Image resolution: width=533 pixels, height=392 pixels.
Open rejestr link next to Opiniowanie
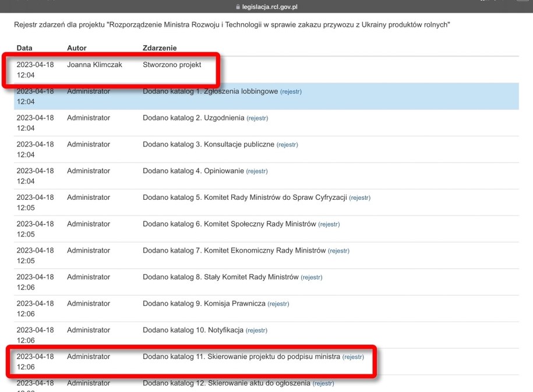point(256,171)
